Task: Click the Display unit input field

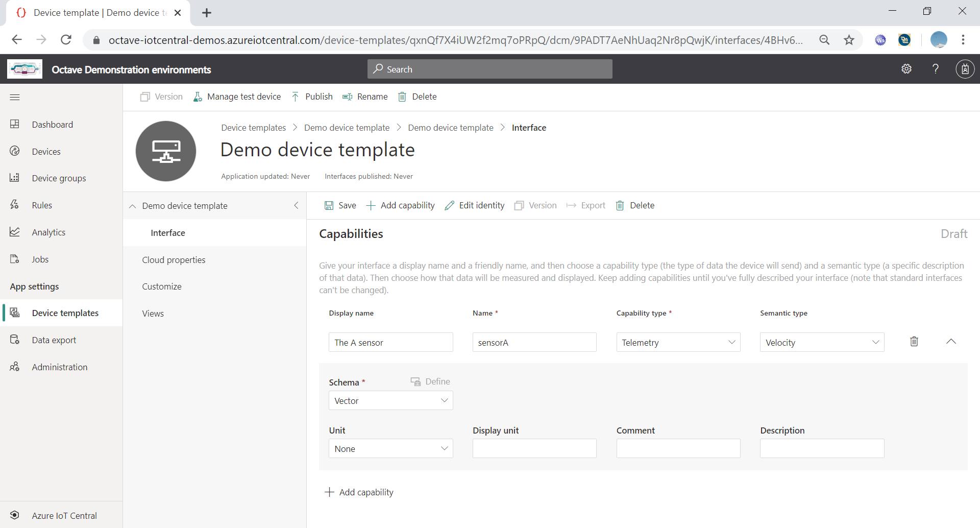Action: [x=534, y=448]
